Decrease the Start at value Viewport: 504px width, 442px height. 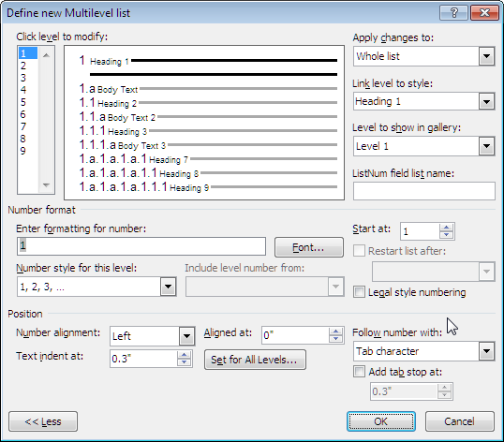tap(446, 235)
